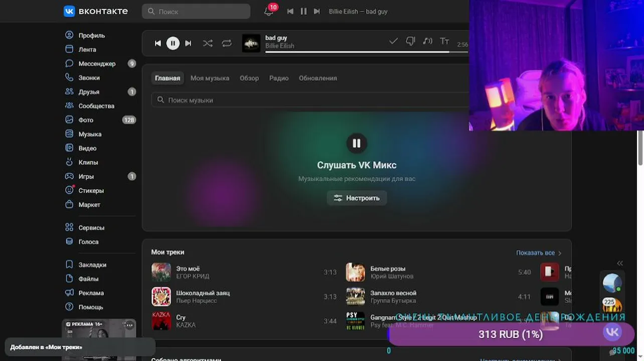Viewport: 644px width, 361px height.
Task: Open the Фото section
Action: click(x=86, y=120)
